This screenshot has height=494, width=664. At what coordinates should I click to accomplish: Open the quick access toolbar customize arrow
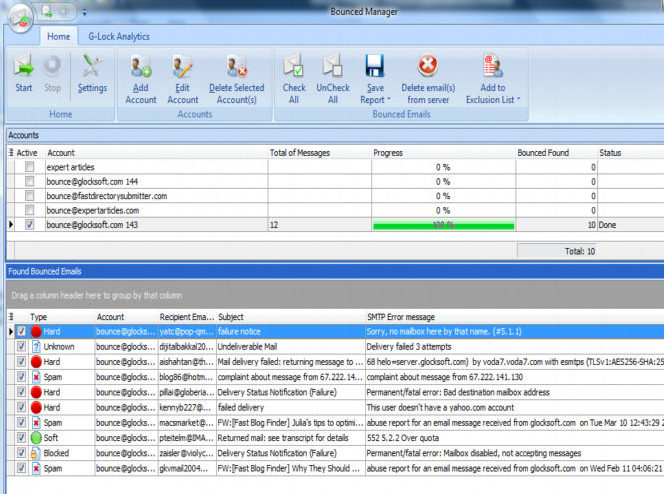(x=84, y=14)
